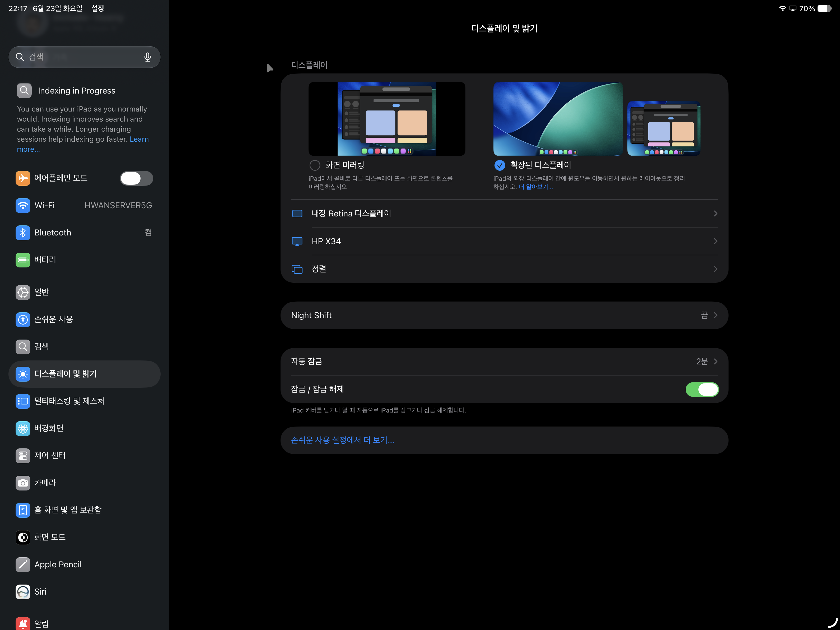Open the Night Shift row

point(504,315)
